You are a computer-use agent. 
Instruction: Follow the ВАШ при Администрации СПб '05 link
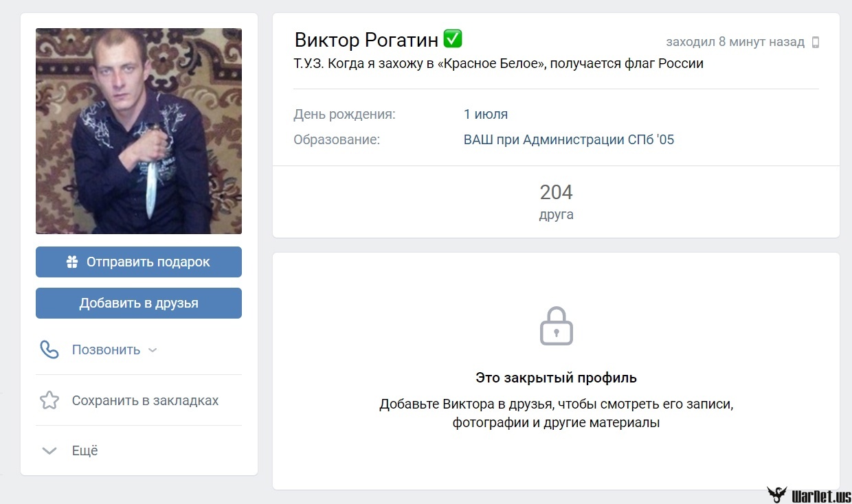pyautogui.click(x=569, y=139)
